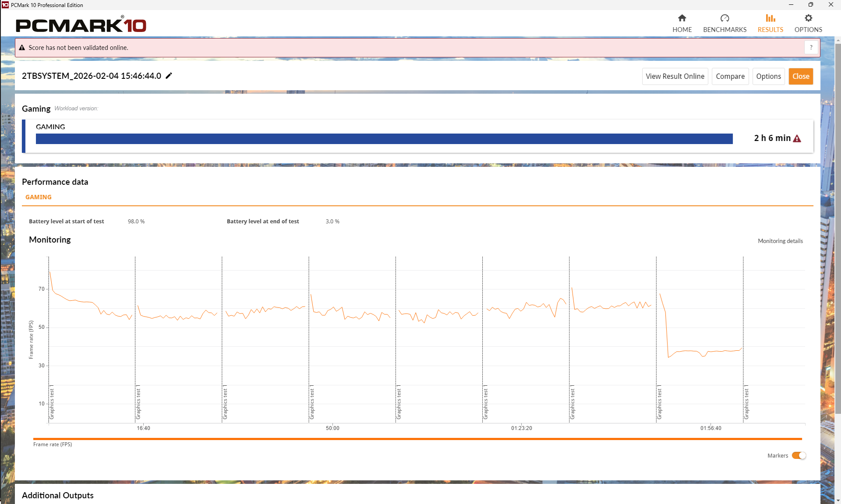Image resolution: width=841 pixels, height=504 pixels.
Task: Click the Compare button
Action: tap(730, 76)
